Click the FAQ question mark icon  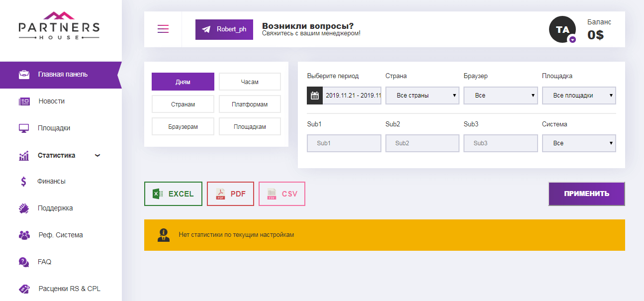[23, 261]
